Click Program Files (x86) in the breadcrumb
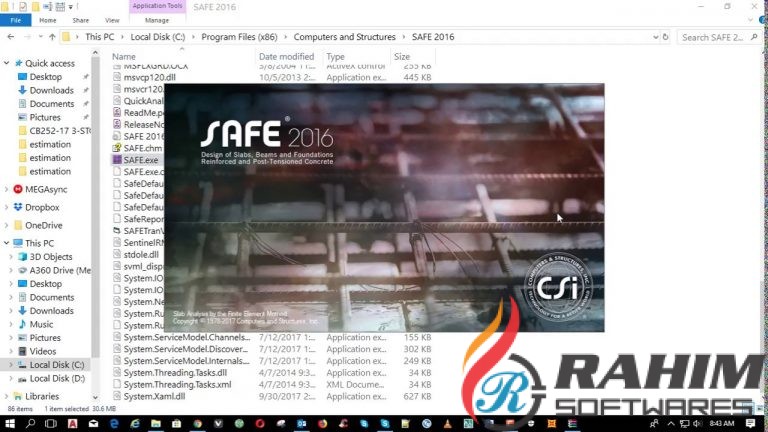 tap(239, 37)
